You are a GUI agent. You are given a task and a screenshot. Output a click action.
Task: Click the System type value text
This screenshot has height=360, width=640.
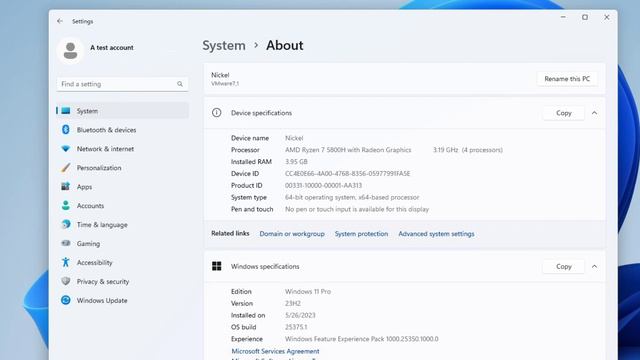coord(352,197)
